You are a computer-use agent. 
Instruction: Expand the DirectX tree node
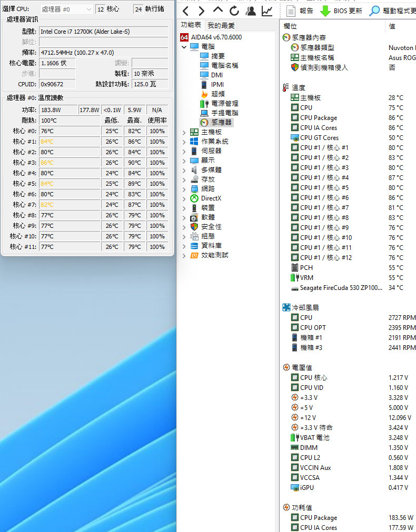[184, 198]
